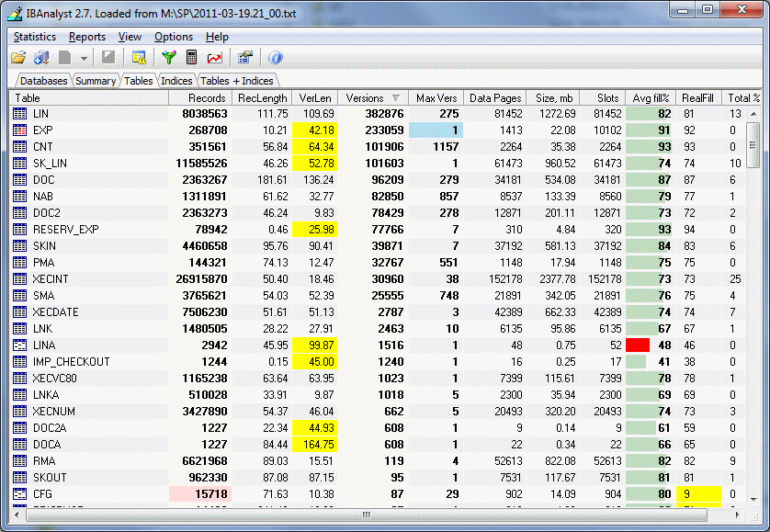770x532 pixels.
Task: Open the calculator tool icon
Action: (191, 58)
